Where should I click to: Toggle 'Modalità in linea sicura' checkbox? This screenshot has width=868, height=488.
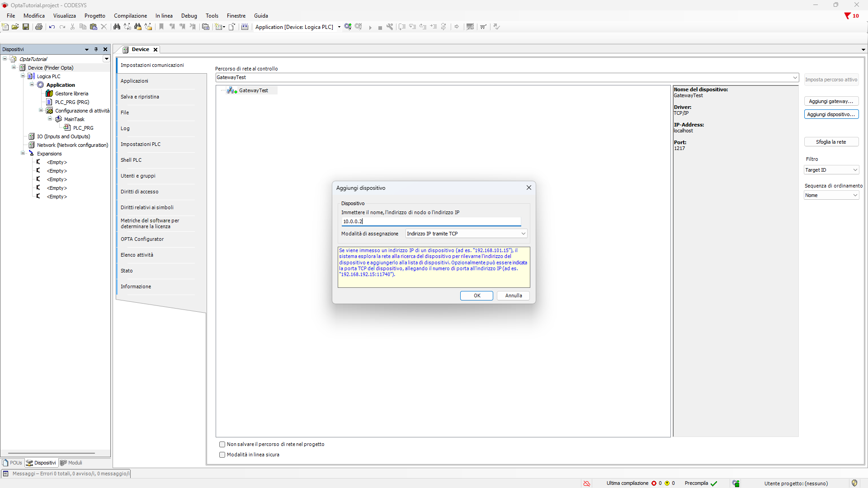(222, 455)
